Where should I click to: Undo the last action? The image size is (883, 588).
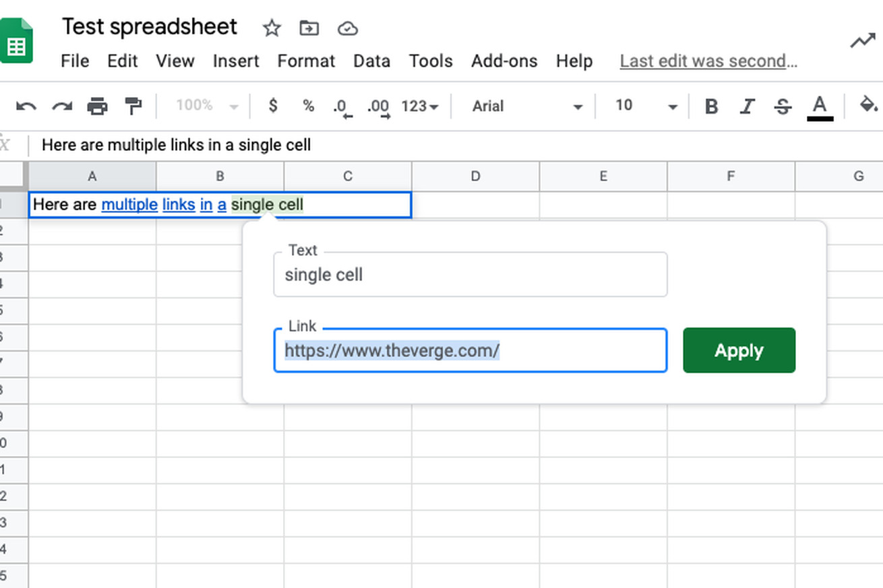26,106
